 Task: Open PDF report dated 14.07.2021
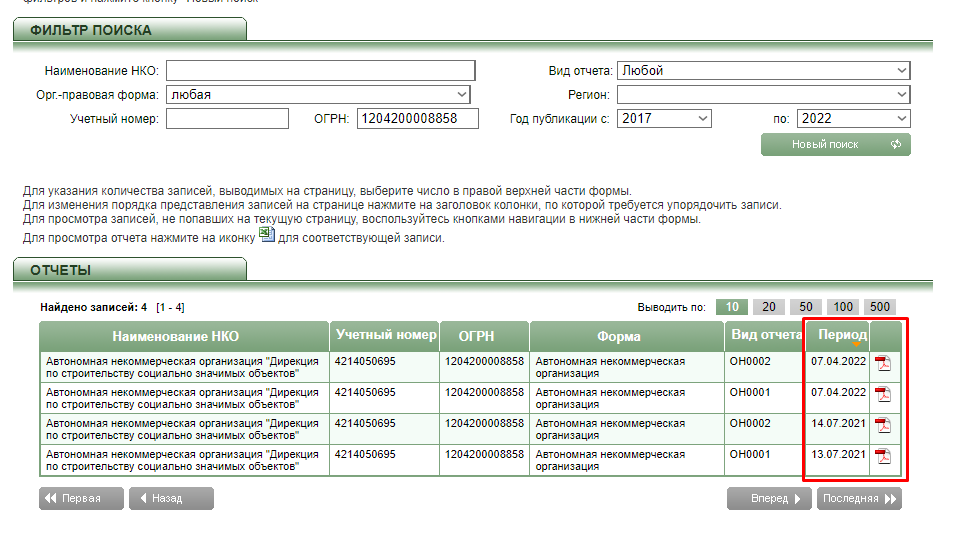[x=883, y=425]
